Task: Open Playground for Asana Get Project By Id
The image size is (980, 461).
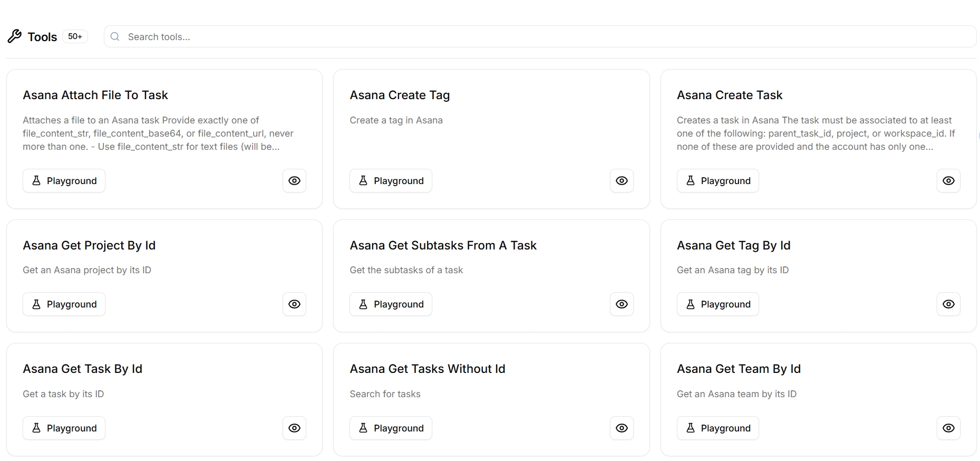Action: [x=64, y=304]
